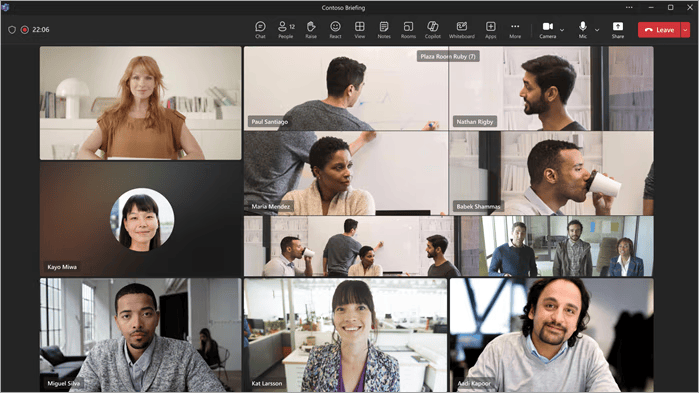699x393 pixels.
Task: Open the Chat panel
Action: (x=260, y=30)
